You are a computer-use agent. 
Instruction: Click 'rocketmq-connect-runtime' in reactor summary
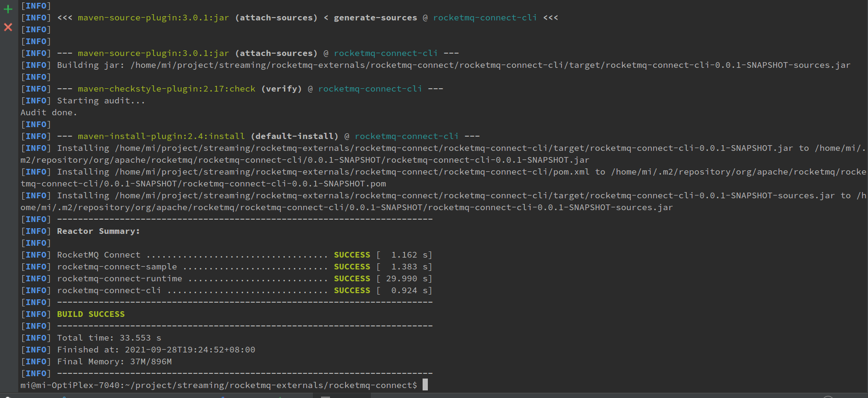[120, 278]
